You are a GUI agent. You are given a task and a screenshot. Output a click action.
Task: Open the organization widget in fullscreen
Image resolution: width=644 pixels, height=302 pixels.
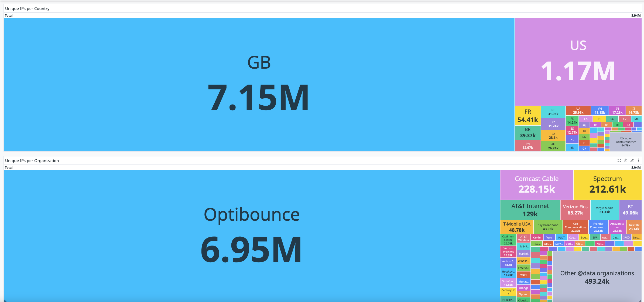619,160
